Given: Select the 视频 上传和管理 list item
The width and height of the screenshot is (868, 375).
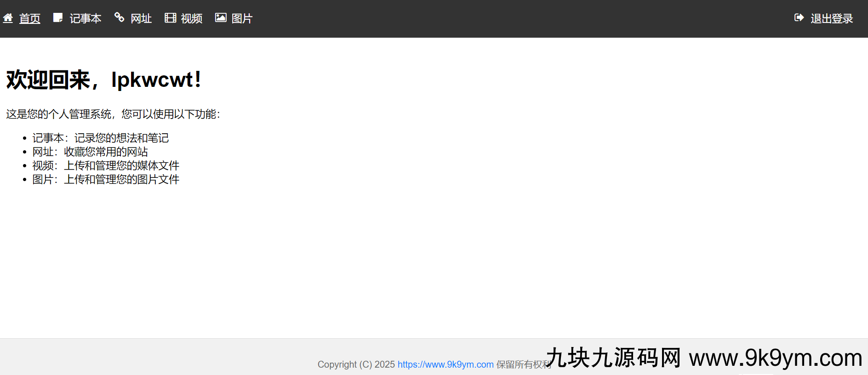Looking at the screenshot, I should click(x=106, y=165).
